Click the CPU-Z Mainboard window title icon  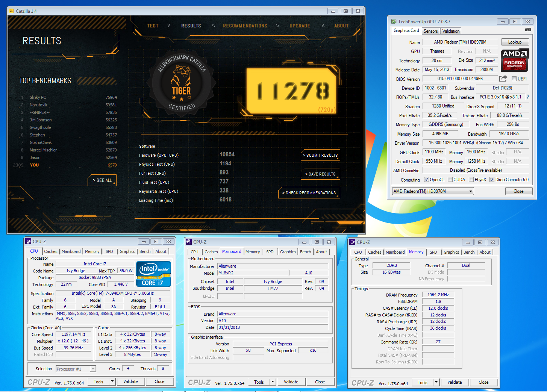click(x=189, y=242)
